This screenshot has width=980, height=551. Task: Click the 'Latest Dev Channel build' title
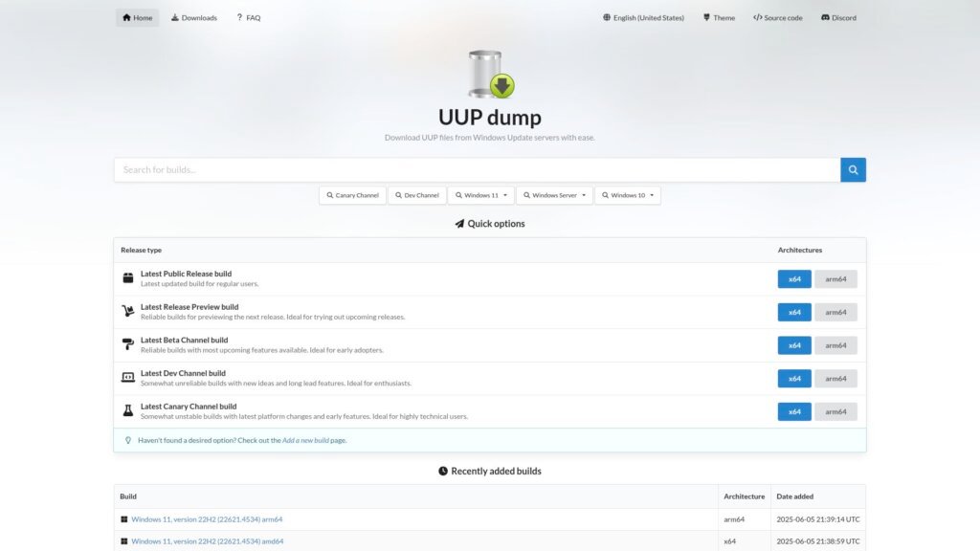tap(183, 373)
